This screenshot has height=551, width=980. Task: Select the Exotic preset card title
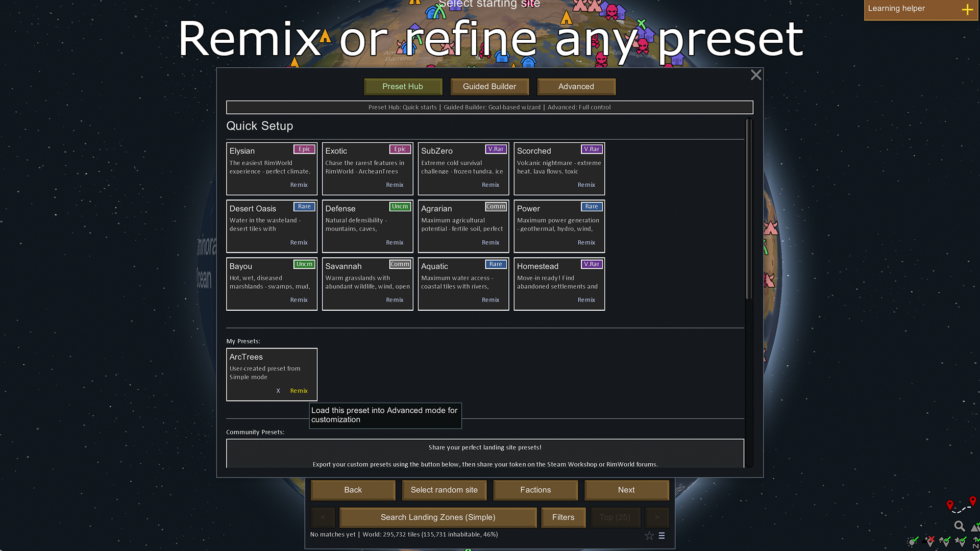click(x=336, y=151)
